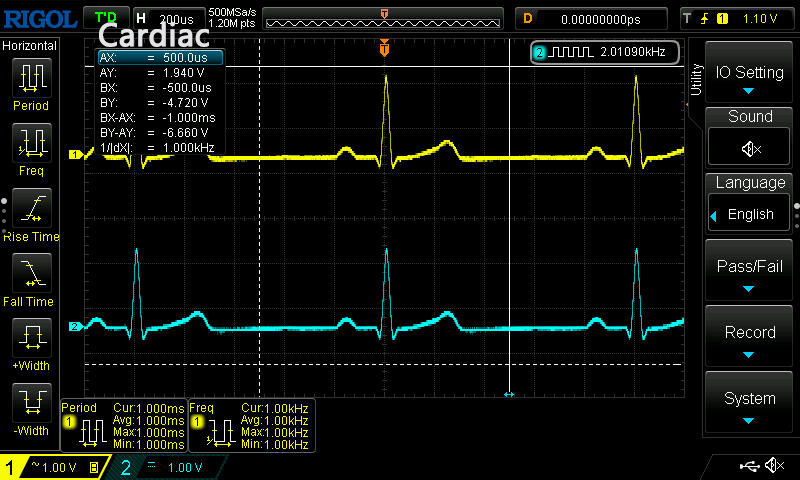Image resolution: width=800 pixels, height=480 pixels.
Task: Click the RIGOL logo
Action: (38, 18)
